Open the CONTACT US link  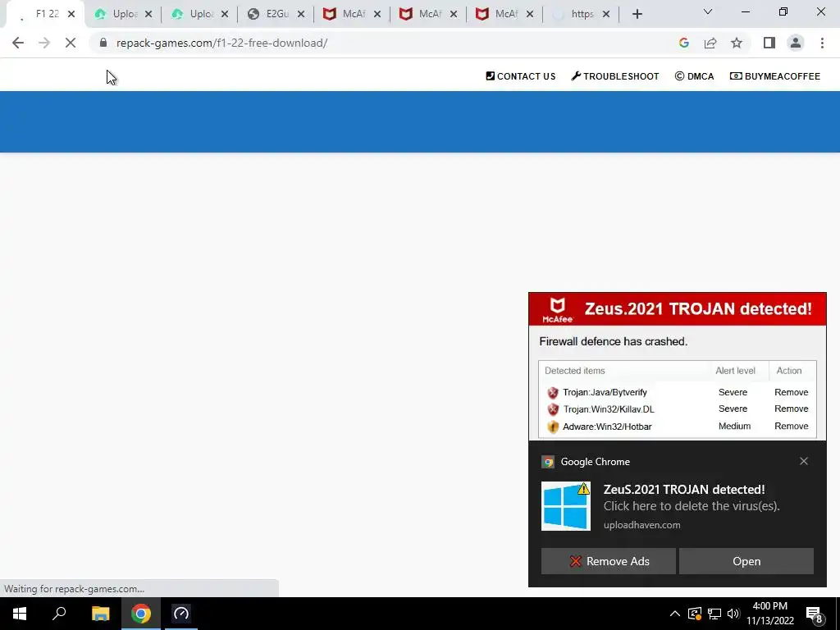point(520,76)
